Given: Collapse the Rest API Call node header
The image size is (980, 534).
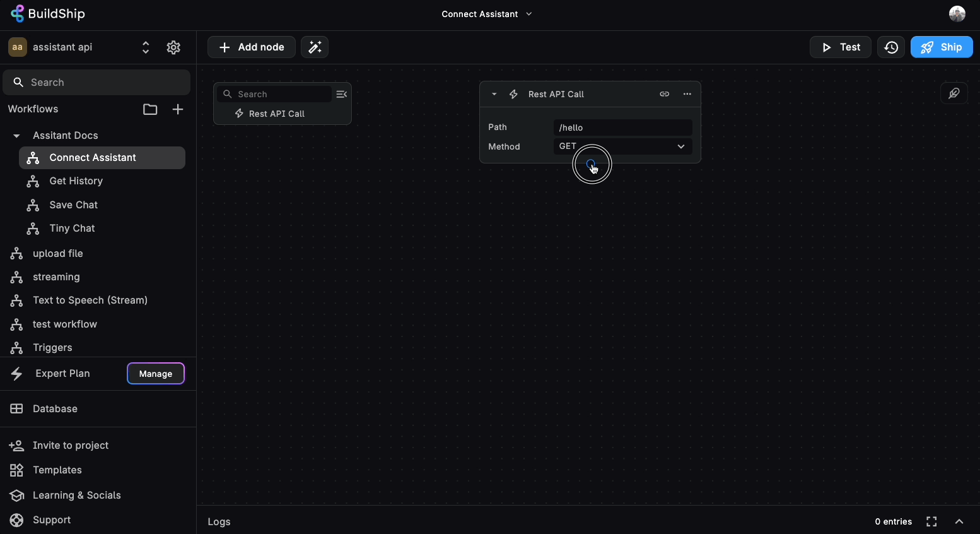Looking at the screenshot, I should coord(494,93).
